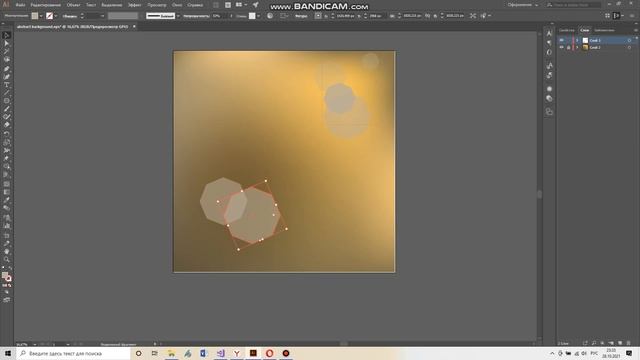Select the Rotate tool
The width and height of the screenshot is (640, 360).
[x=6, y=134]
